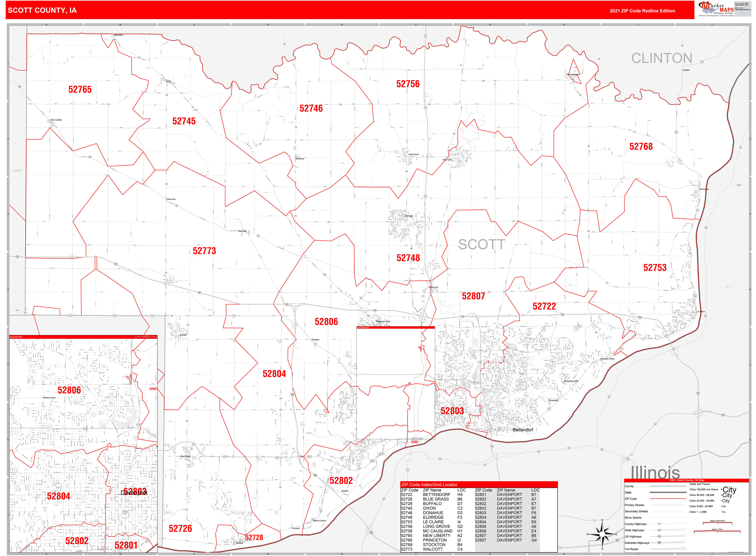
Task: Click the Interstate Highways shield symbol in legend
Action: [659, 543]
